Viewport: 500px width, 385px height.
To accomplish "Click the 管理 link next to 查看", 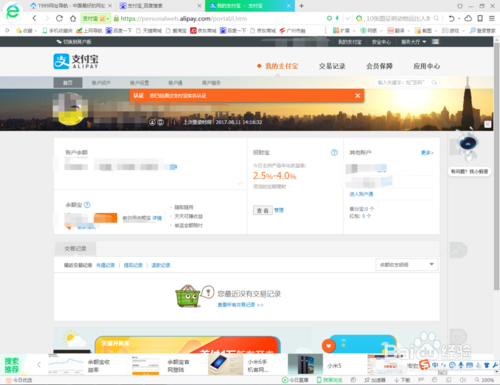I will (x=279, y=210).
